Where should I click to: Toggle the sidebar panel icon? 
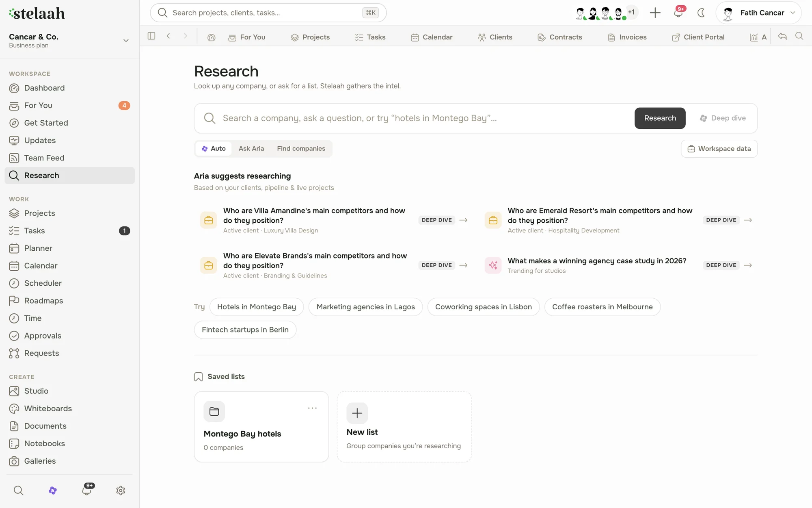coord(151,36)
